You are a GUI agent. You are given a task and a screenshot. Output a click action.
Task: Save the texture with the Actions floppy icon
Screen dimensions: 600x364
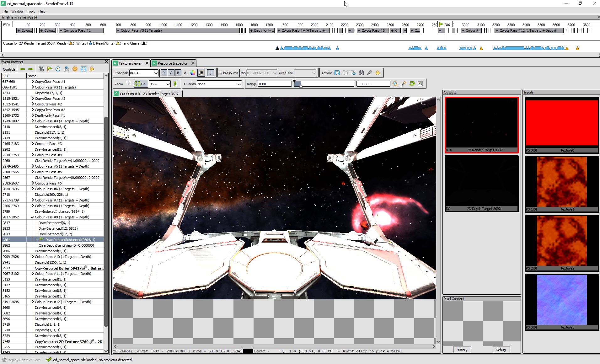(337, 73)
